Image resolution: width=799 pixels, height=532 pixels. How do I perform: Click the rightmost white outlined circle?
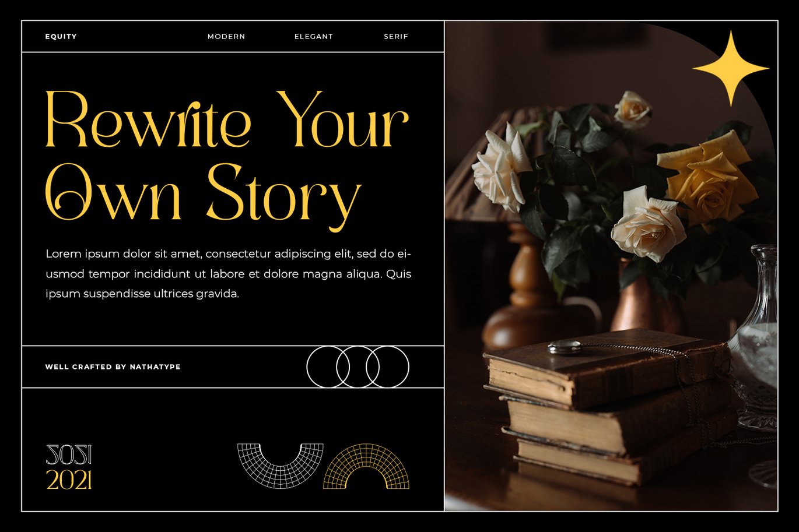point(387,367)
